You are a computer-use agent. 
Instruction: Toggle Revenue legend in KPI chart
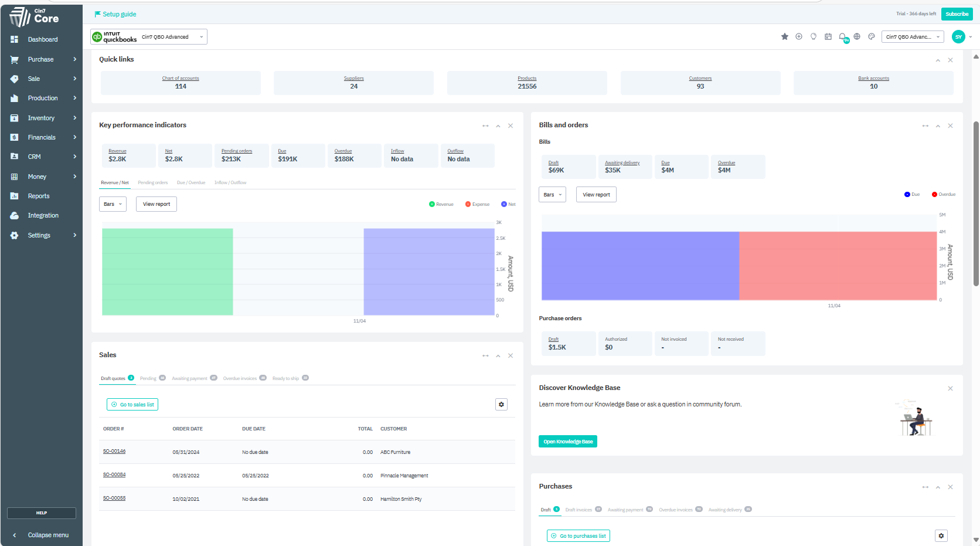441,204
